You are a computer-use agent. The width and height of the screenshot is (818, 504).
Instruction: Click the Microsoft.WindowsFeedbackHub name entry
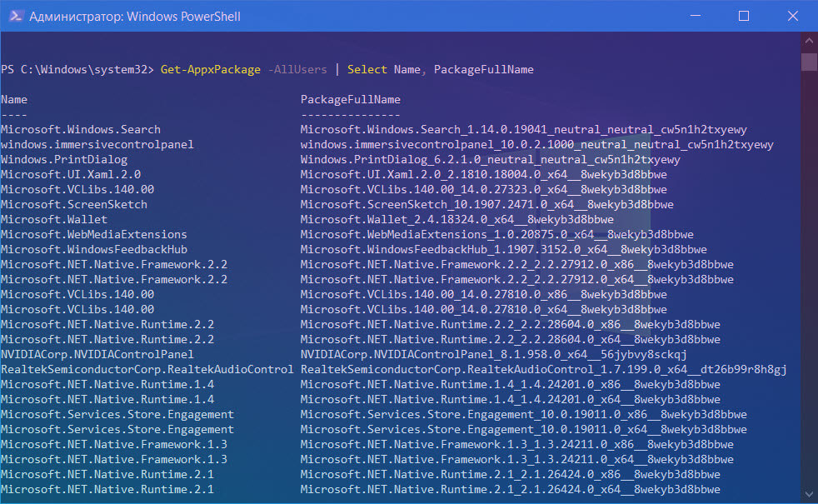(x=94, y=249)
